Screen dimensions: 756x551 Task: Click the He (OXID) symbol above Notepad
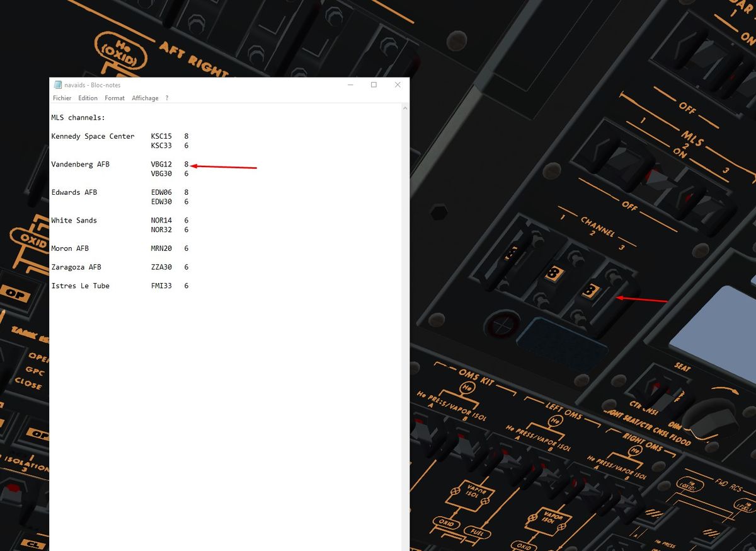120,50
